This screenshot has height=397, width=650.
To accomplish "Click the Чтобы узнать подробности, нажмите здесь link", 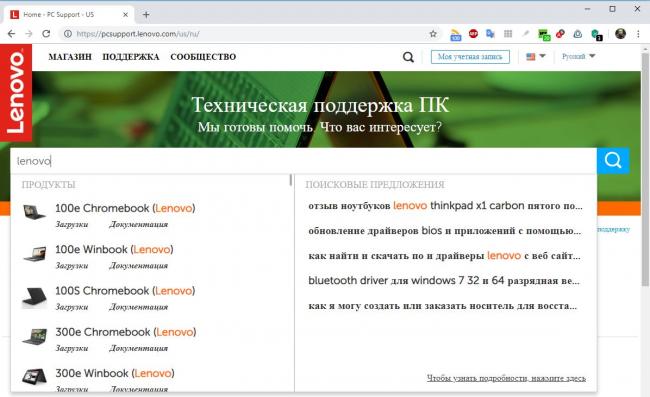I will pyautogui.click(x=506, y=378).
